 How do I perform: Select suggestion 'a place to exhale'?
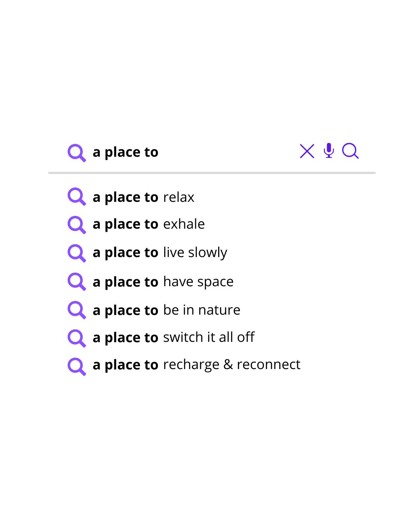(x=149, y=224)
